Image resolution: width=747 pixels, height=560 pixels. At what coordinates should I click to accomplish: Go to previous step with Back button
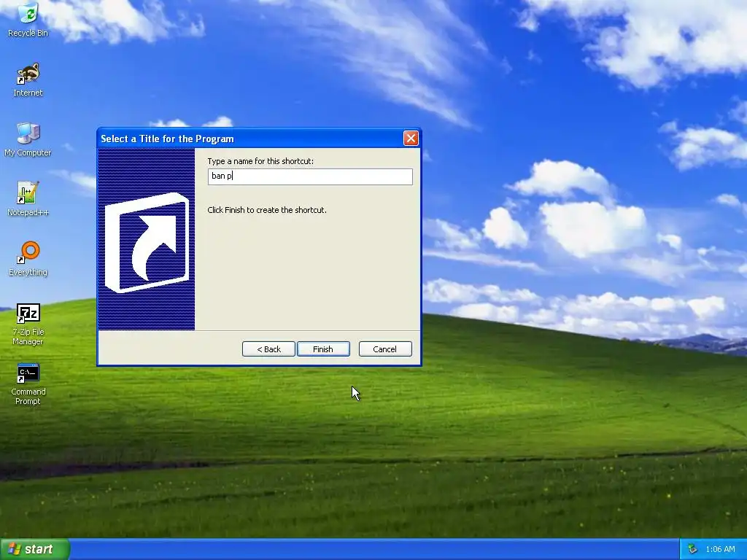pos(268,349)
